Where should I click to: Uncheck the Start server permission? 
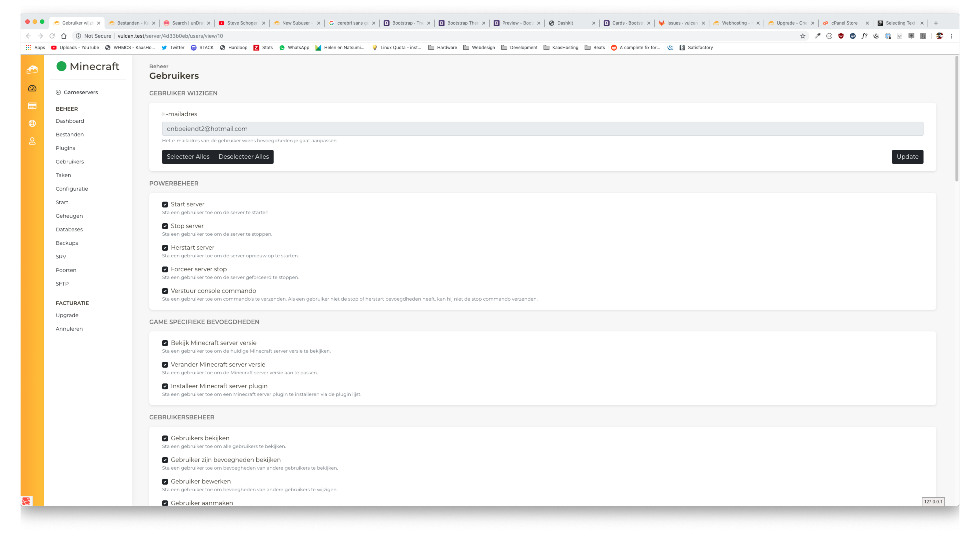pos(165,205)
